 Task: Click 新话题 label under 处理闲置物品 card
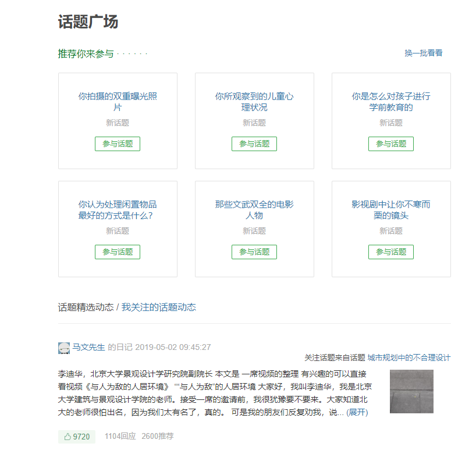[x=118, y=231]
